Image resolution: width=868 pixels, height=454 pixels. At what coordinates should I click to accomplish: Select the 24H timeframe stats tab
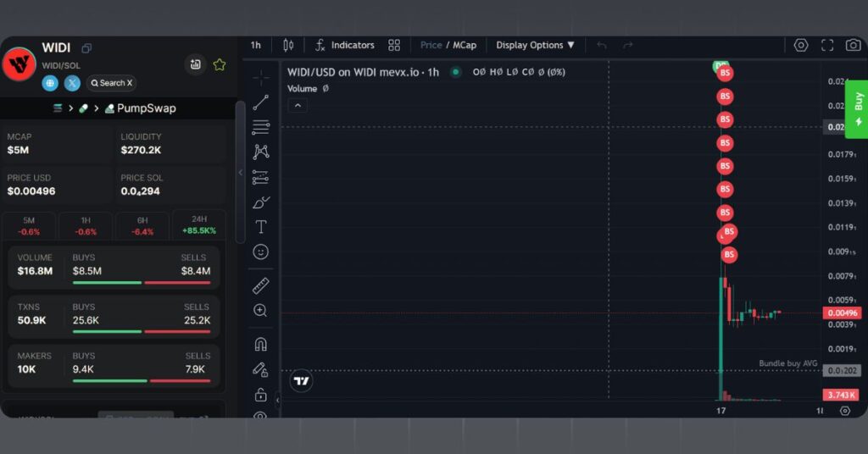click(199, 224)
